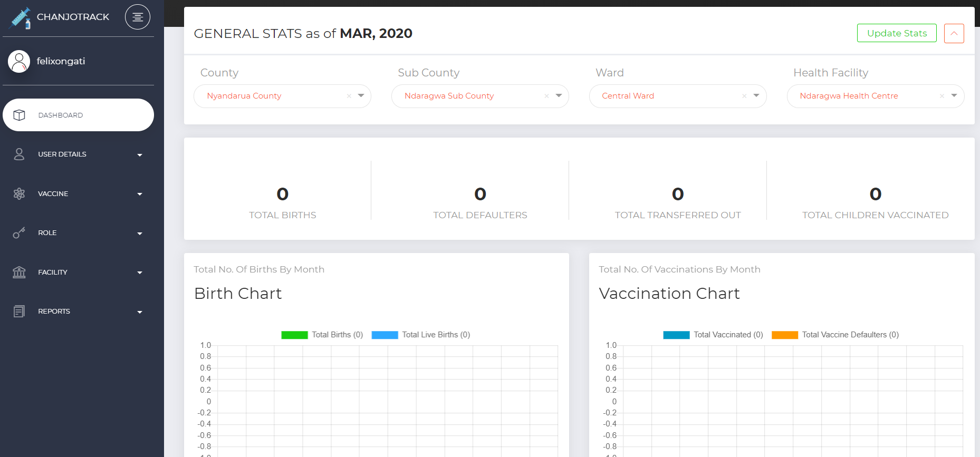Click the TOTAL TRANSFERRED OUT stat label
This screenshot has height=457, width=980.
pos(678,215)
